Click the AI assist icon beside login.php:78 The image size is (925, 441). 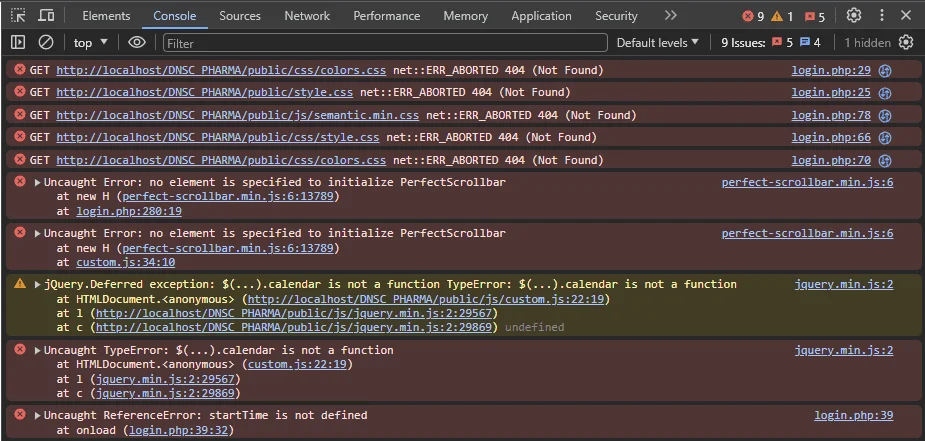click(x=884, y=116)
